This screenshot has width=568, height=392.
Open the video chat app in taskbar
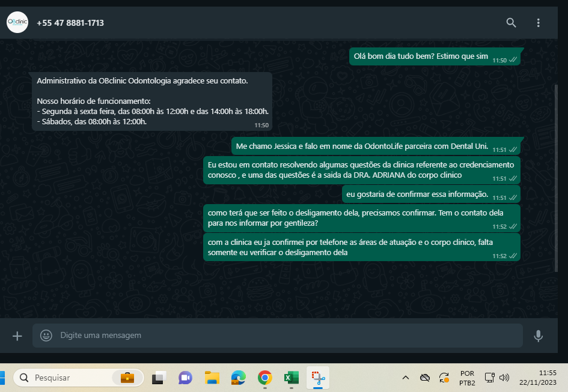[x=185, y=378]
